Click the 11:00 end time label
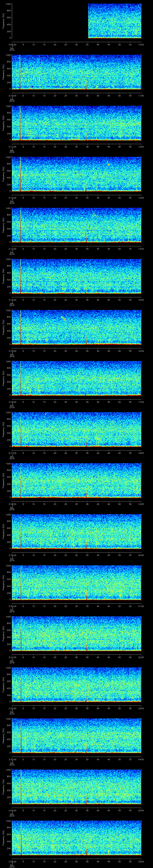This screenshot has height=868, width=153. pyautogui.click(x=141, y=96)
